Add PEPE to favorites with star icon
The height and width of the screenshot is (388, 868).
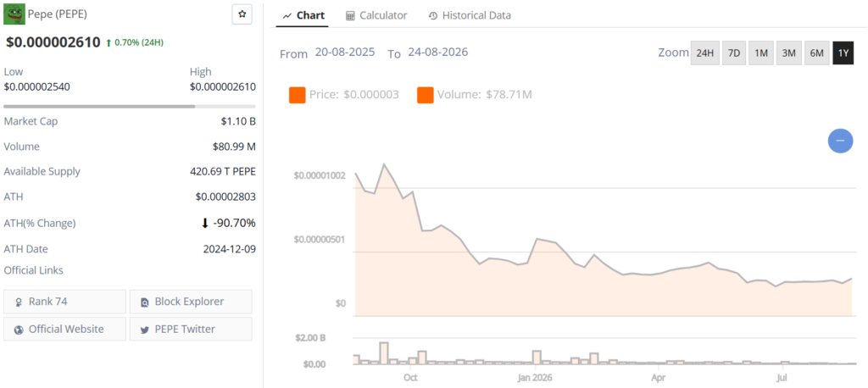coord(242,14)
